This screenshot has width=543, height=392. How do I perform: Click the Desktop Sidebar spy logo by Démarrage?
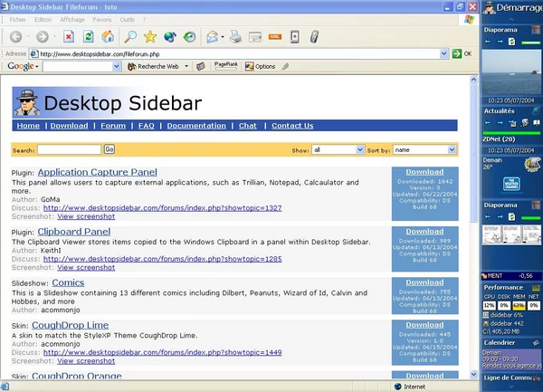pyautogui.click(x=490, y=7)
